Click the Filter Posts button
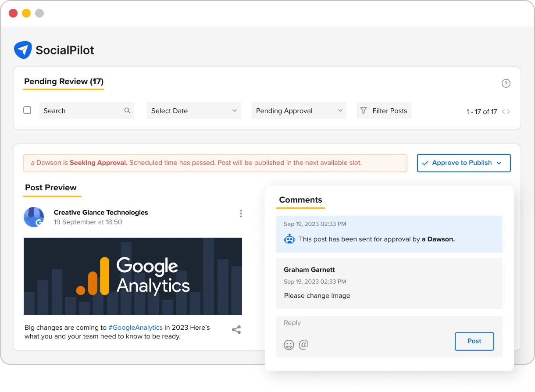This screenshot has width=535, height=392. [384, 110]
